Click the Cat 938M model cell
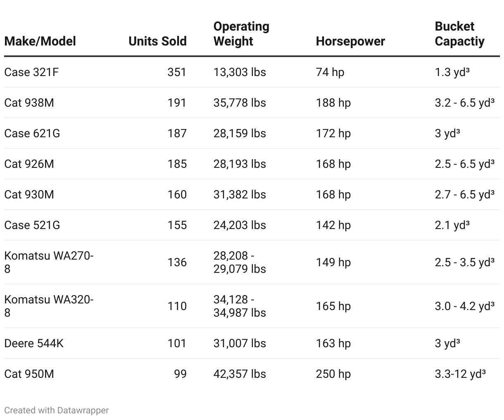Screen dimensions: 504x420 click(29, 103)
